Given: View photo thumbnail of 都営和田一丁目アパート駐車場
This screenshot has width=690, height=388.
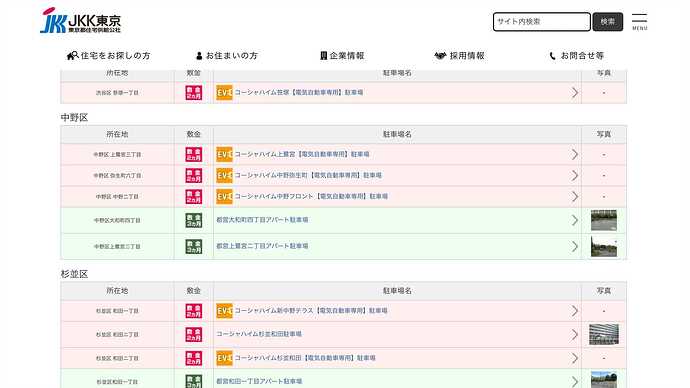Looking at the screenshot, I should (x=604, y=380).
